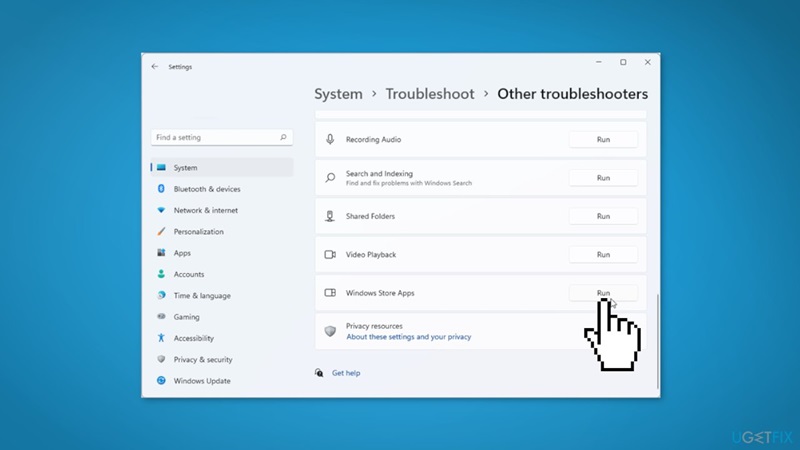Open the Gaming settings section
The image size is (800, 450).
pos(186,317)
